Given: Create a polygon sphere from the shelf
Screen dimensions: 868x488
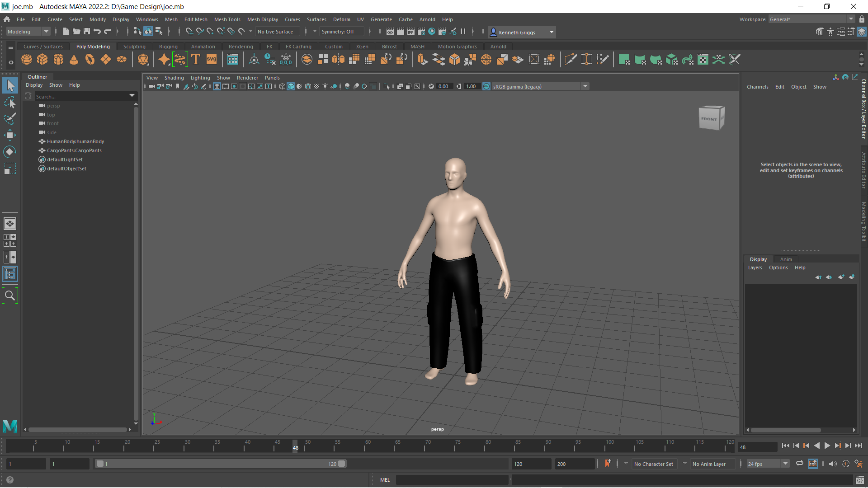Looking at the screenshot, I should [x=27, y=59].
